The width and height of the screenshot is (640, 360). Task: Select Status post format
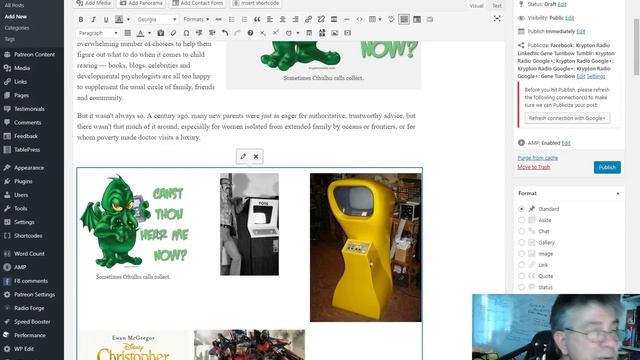521,287
